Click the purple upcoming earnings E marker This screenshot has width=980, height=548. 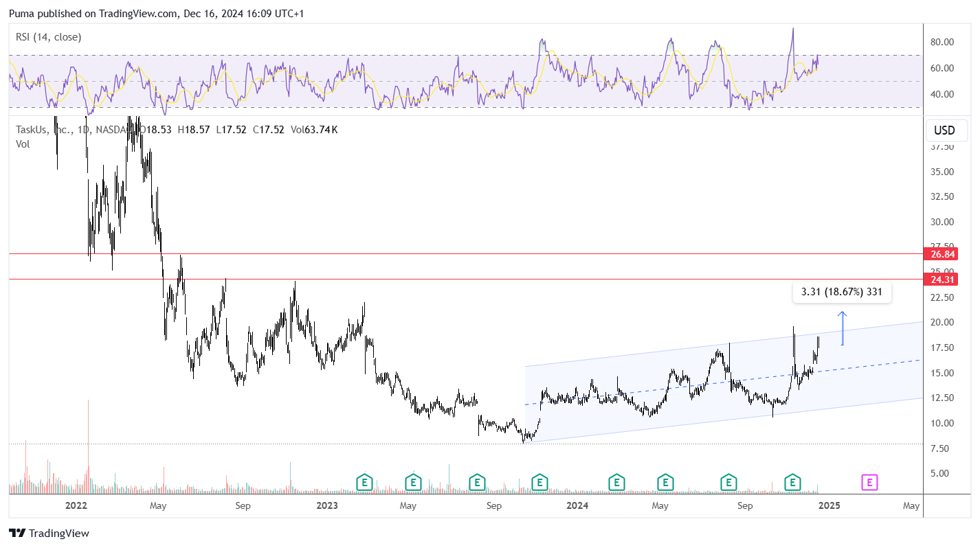pyautogui.click(x=869, y=483)
